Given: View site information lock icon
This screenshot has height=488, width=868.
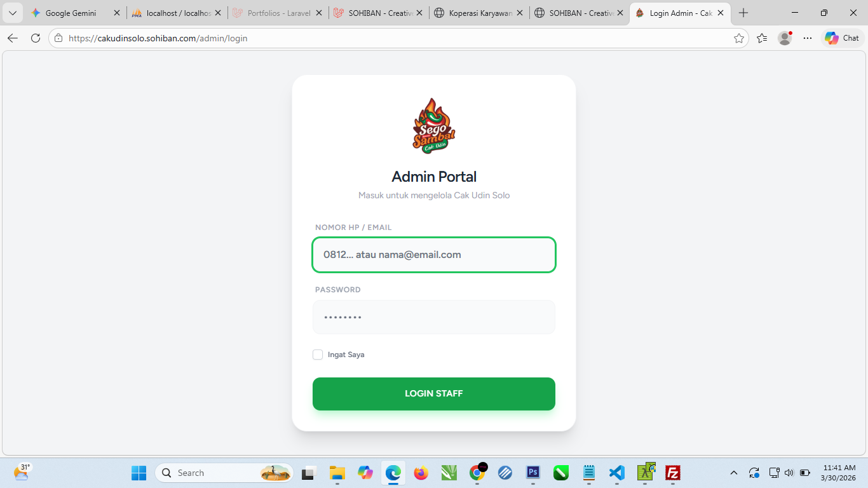Looking at the screenshot, I should (58, 38).
